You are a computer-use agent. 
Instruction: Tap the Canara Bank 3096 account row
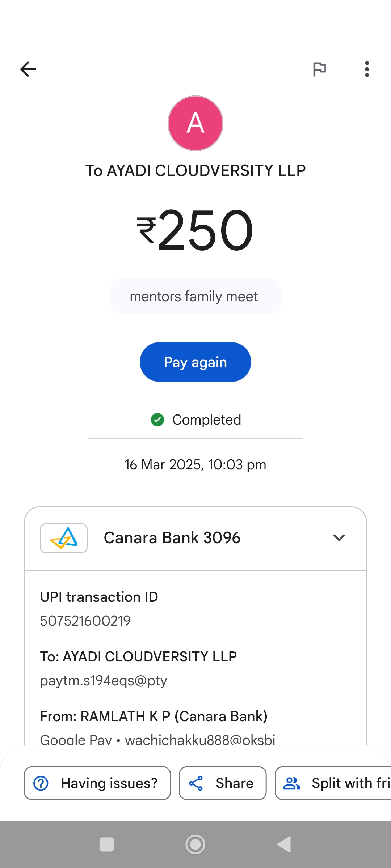point(195,538)
